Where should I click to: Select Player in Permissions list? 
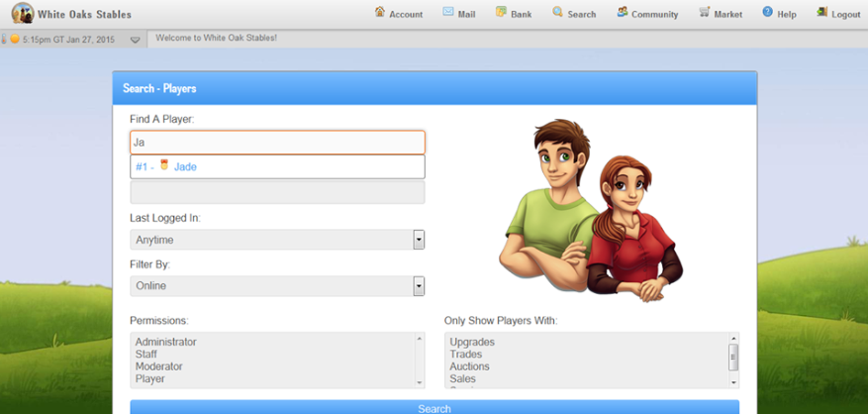click(150, 378)
